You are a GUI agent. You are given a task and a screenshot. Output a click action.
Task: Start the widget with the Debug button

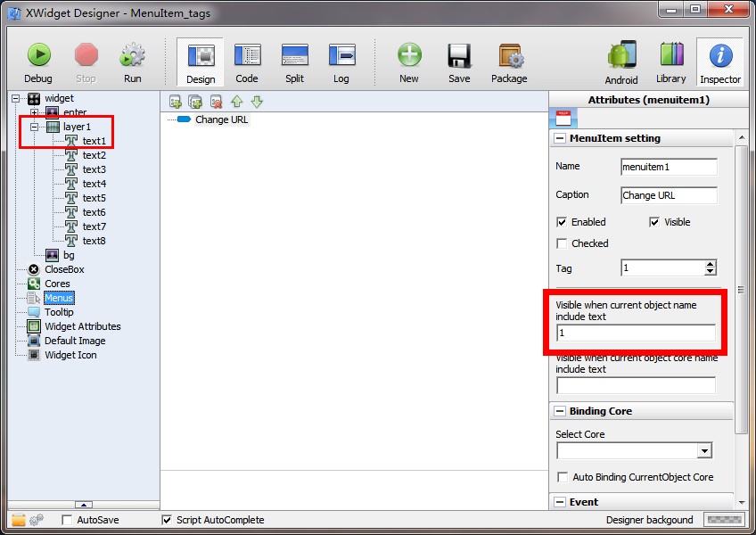(38, 62)
